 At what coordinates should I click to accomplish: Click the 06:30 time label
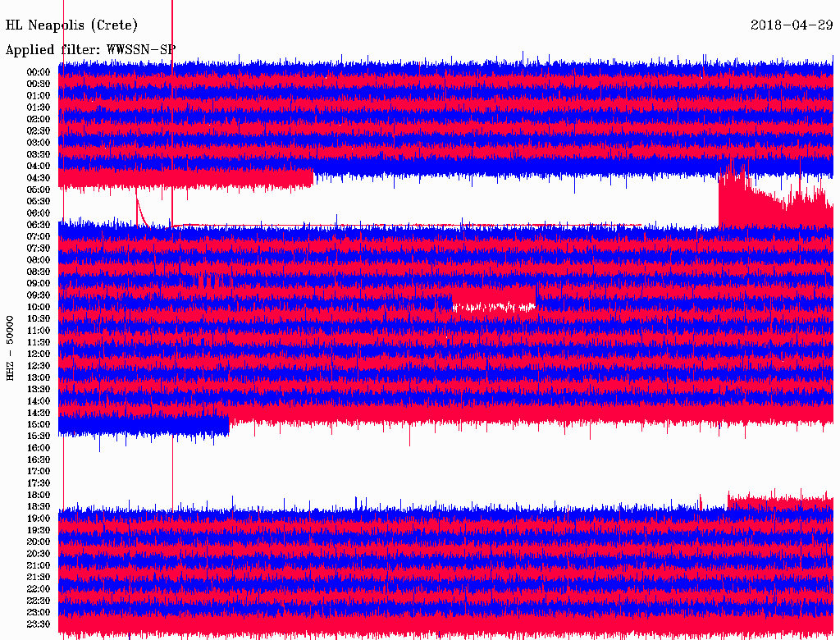pos(39,225)
